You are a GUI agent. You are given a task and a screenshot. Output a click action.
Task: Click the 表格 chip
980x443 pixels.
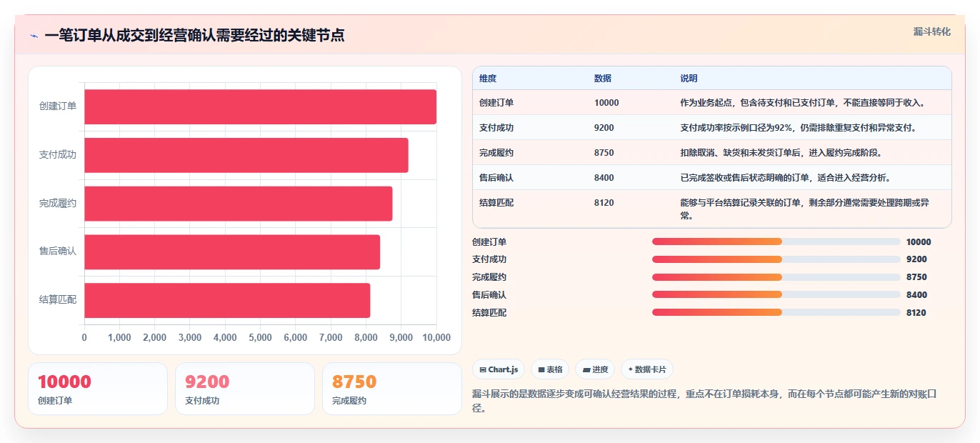click(x=550, y=369)
